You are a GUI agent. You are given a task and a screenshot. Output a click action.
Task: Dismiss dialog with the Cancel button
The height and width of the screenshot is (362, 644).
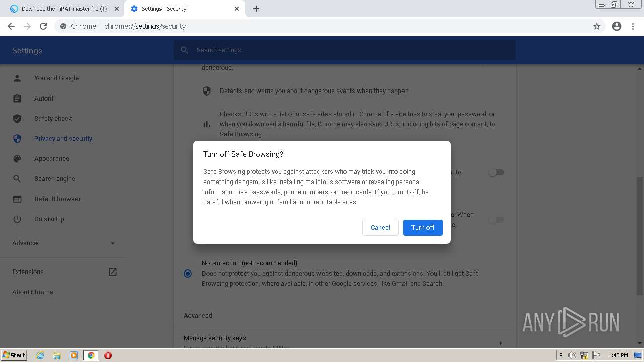[380, 227]
